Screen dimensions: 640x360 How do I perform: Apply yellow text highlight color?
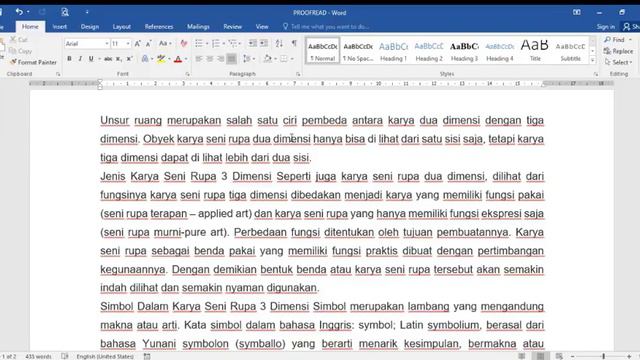[161, 59]
